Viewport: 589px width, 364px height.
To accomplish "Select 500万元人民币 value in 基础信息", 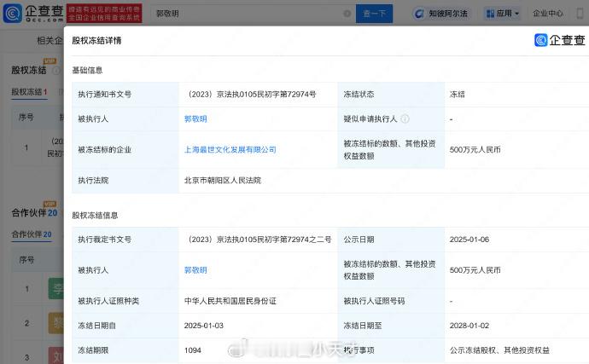I will (x=475, y=150).
